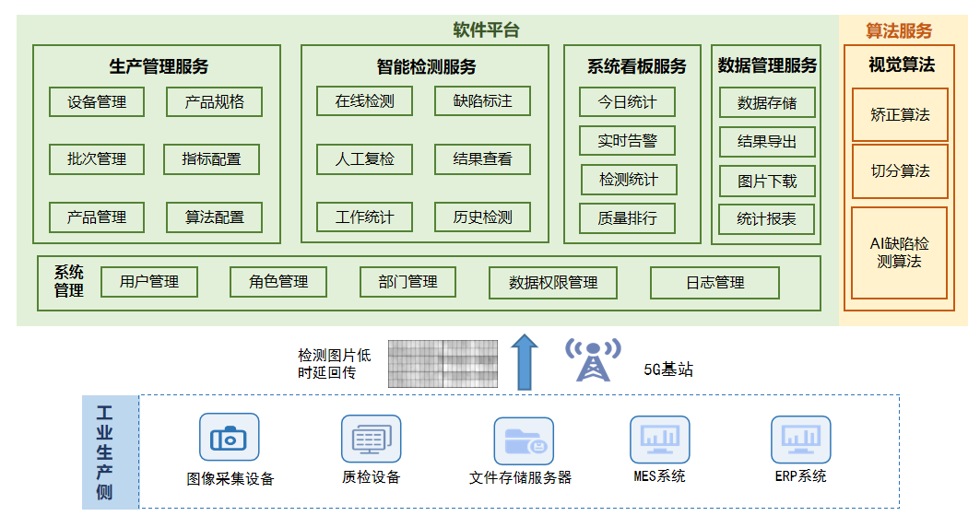
Task: Click the 视觉算法 heading
Action: [902, 64]
